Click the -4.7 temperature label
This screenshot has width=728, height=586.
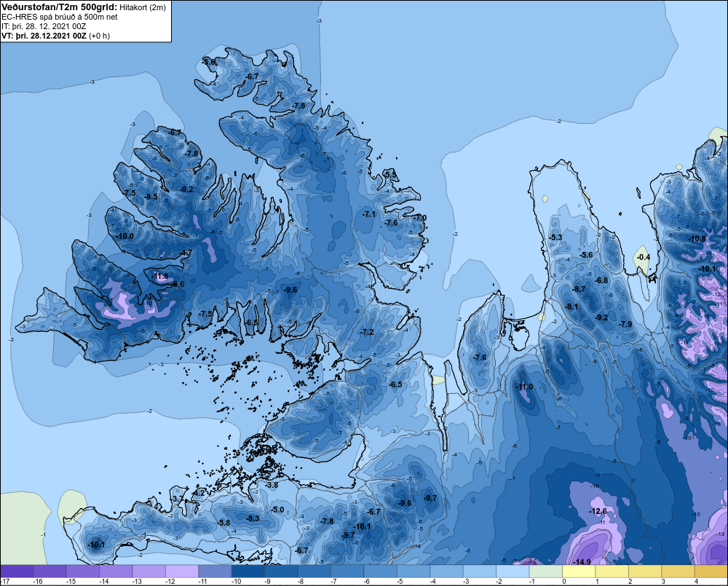186,253
